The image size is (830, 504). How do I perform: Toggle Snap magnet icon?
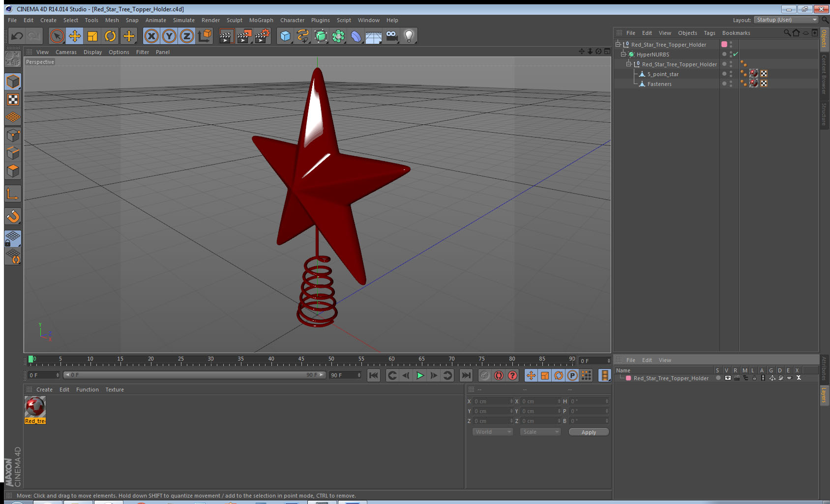(13, 216)
